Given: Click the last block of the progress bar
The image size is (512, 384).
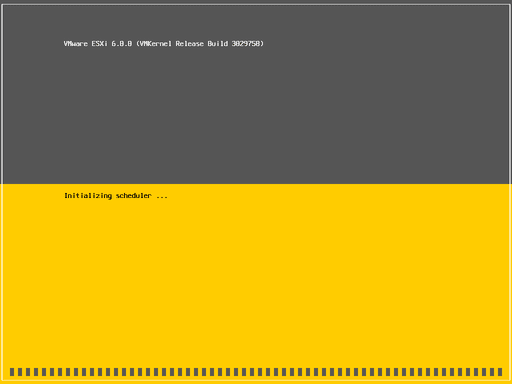Looking at the screenshot, I should pos(500,372).
